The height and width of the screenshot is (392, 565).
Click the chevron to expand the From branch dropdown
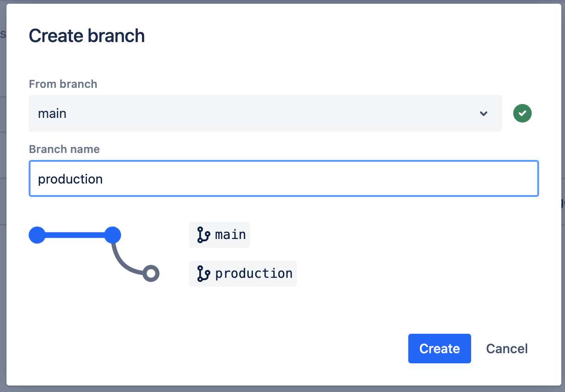click(484, 113)
